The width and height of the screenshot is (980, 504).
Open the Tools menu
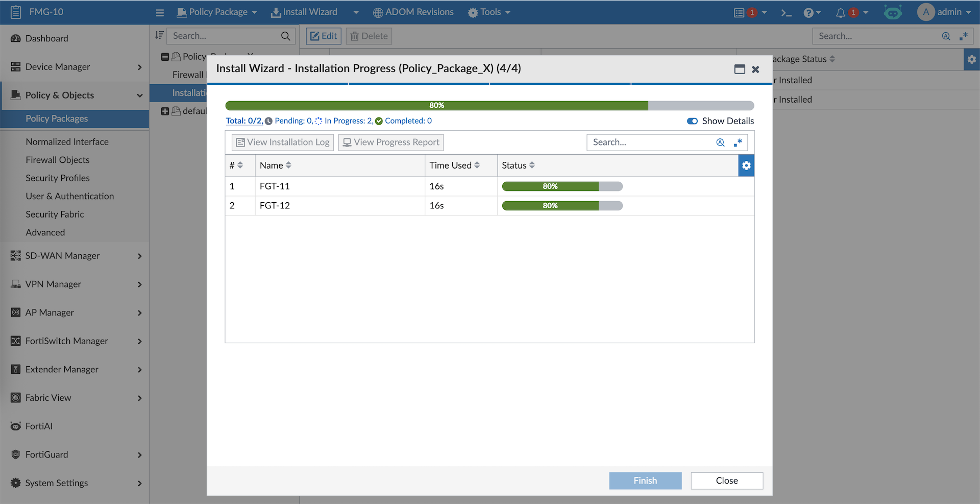pos(489,12)
